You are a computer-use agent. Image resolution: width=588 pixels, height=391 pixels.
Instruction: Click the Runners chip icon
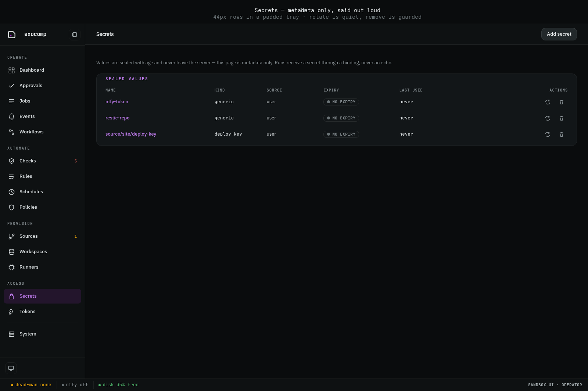point(12,267)
